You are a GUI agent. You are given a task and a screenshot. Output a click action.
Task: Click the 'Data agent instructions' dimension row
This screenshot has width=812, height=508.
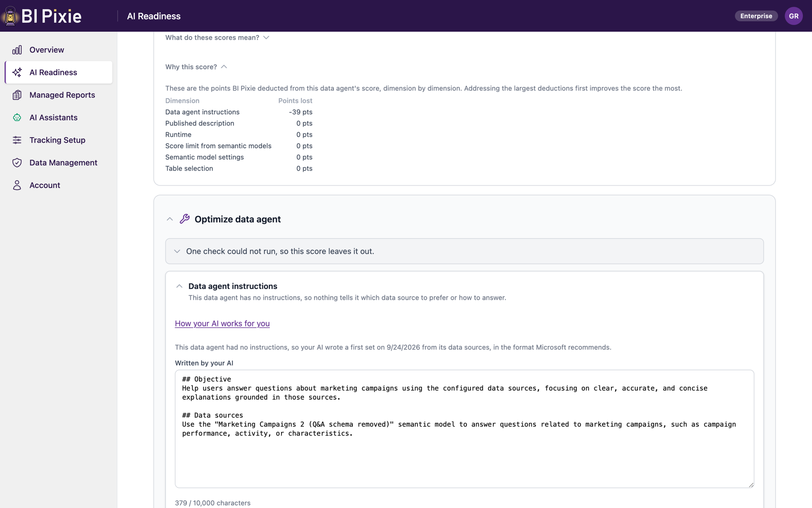239,112
